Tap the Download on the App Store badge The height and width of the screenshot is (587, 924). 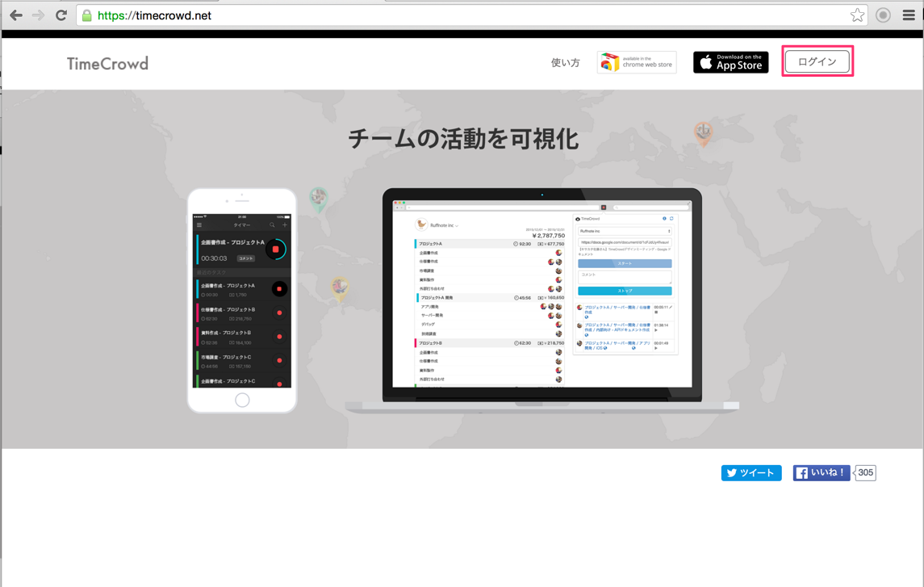[x=730, y=63]
